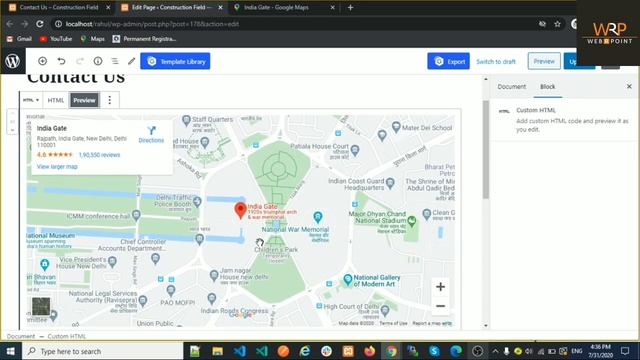This screenshot has width=640, height=360.
Task: Move the block down with the arrow
Action: (x=13, y=130)
